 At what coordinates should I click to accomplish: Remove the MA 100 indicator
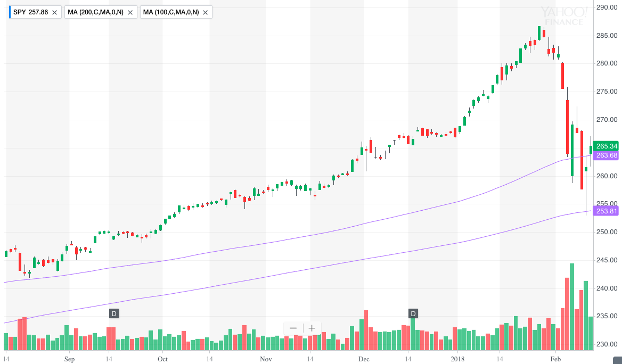tap(205, 12)
